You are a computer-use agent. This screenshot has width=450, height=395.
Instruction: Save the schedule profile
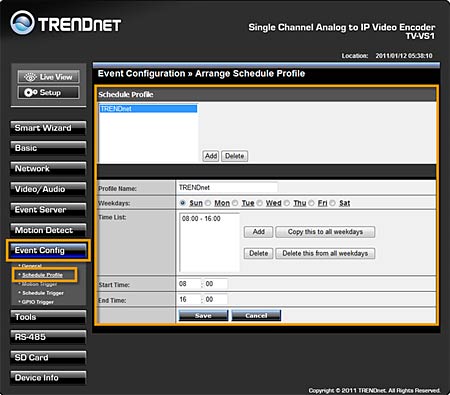(203, 315)
